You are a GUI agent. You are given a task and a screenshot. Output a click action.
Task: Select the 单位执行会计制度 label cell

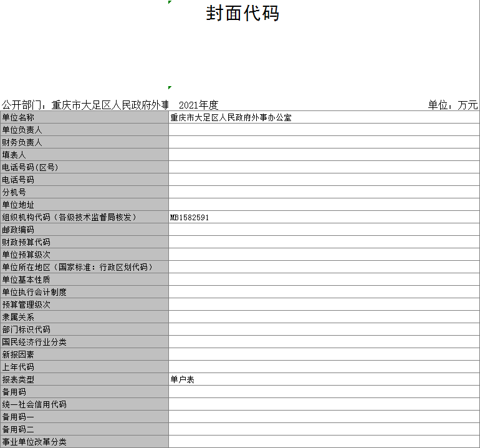point(85,293)
